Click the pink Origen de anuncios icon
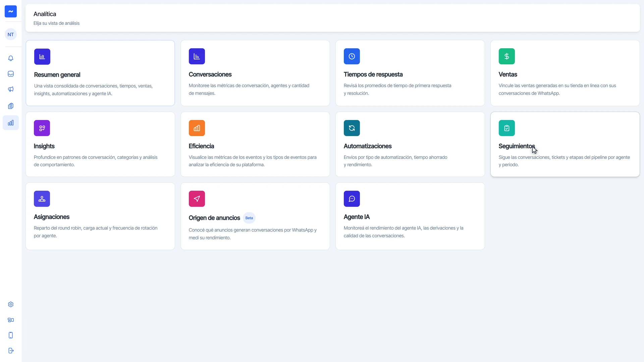This screenshot has width=644, height=362. (x=197, y=199)
